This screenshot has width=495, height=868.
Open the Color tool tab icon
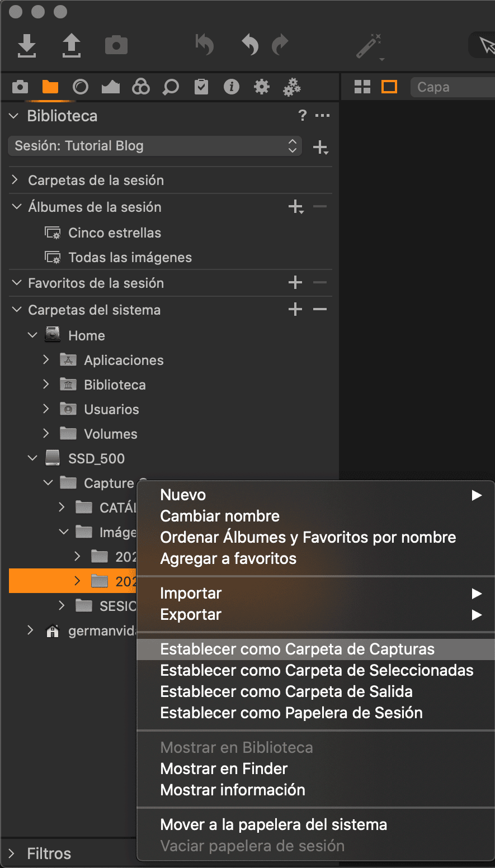140,87
